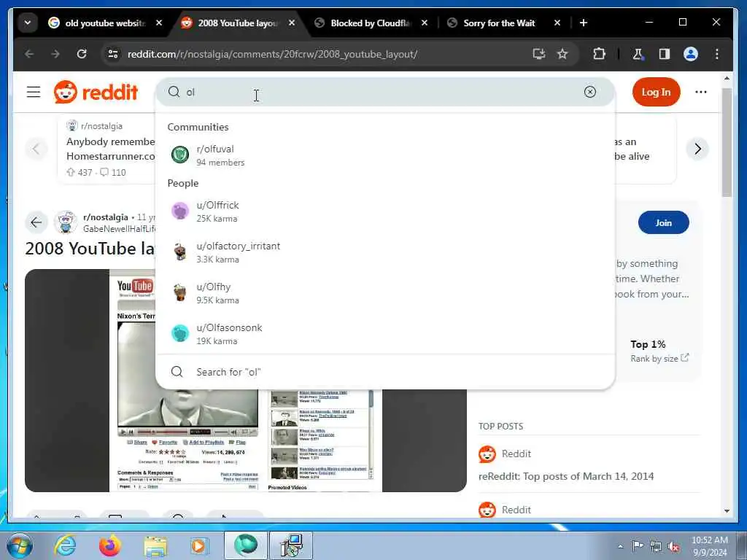Bookmark this page with the star
747x560 pixels.
coord(562,54)
